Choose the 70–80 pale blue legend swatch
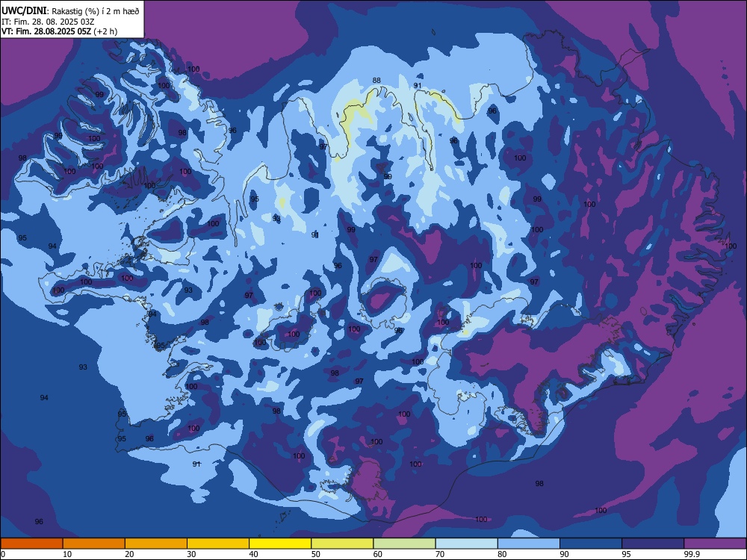This screenshot has width=747, height=560. tap(466, 544)
